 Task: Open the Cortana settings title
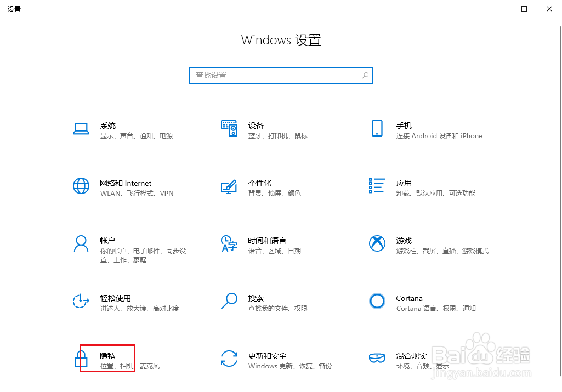[409, 298]
